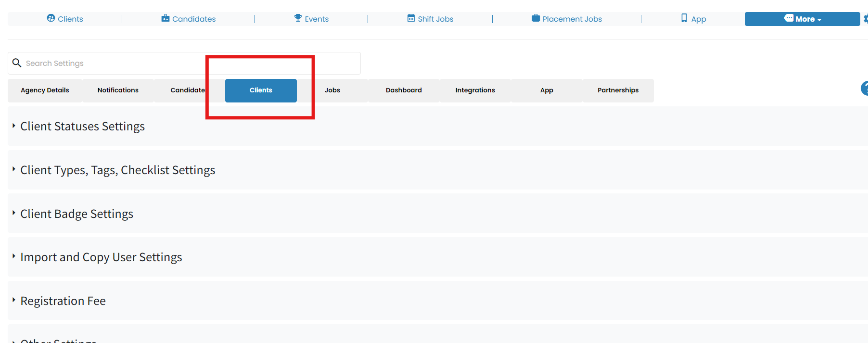868x343 pixels.
Task: Switch to the Agency Details tab
Action: 45,90
